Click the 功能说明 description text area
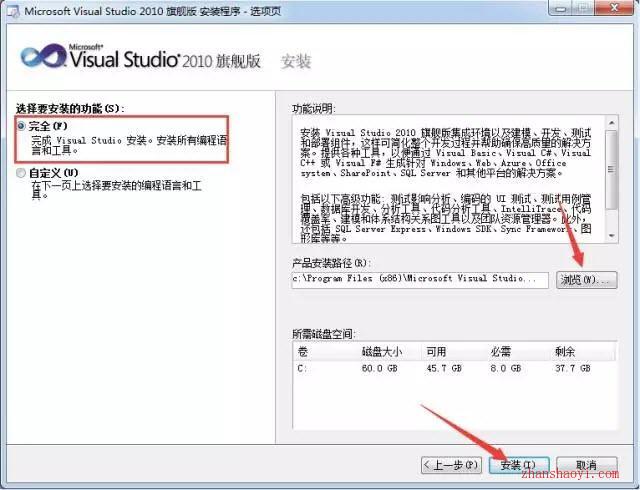This screenshot has height=490, width=640. tap(448, 180)
